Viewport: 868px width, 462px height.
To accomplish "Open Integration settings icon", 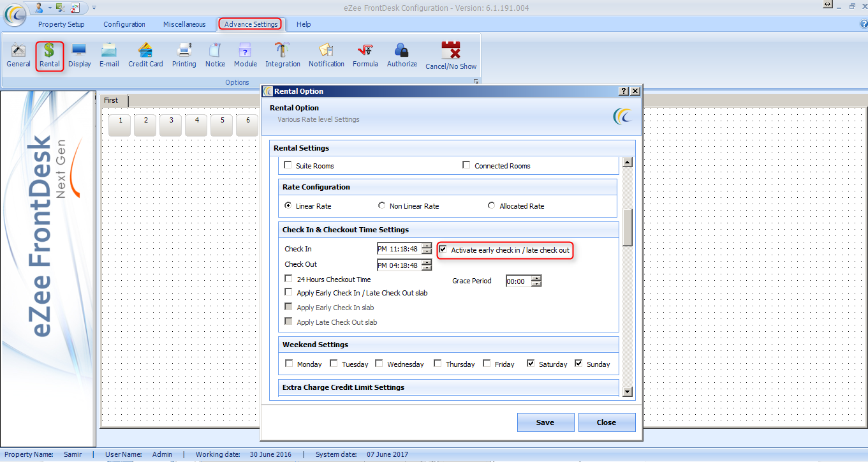I will [283, 56].
